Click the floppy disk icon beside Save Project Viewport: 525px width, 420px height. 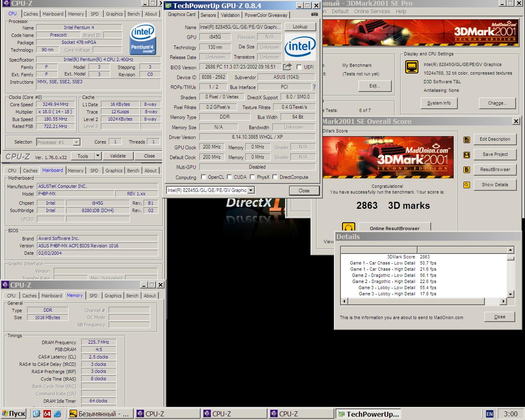(x=467, y=155)
